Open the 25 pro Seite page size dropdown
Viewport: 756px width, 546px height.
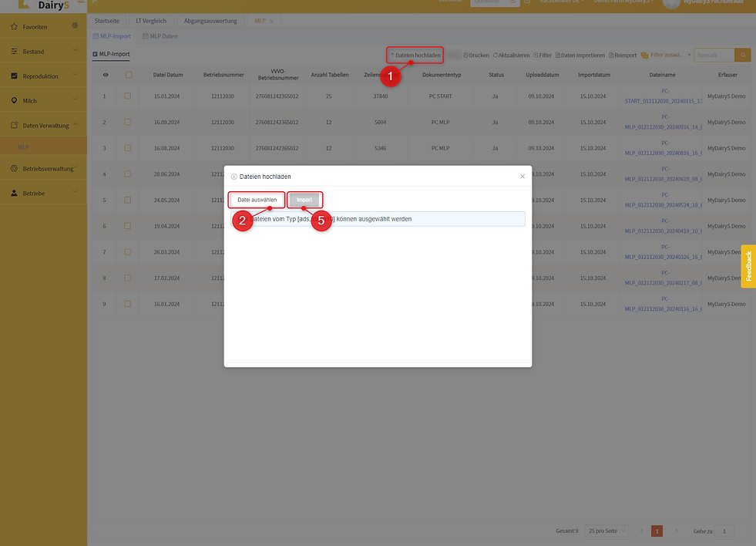tap(606, 531)
